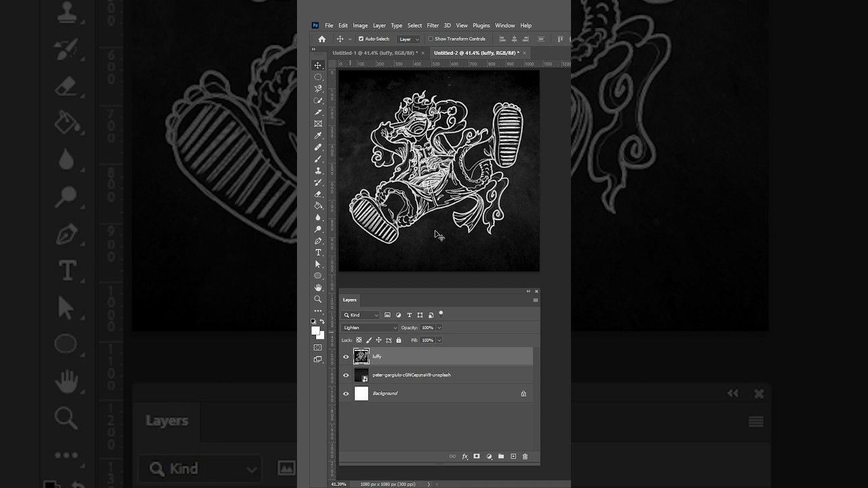This screenshot has width=868, height=488.
Task: Toggle Lock position
Action: [378, 340]
